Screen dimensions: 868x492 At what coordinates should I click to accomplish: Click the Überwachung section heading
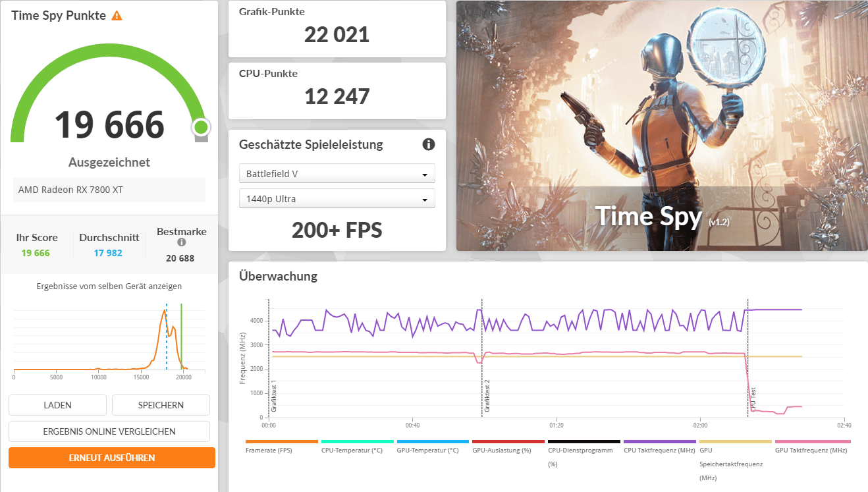pos(278,276)
